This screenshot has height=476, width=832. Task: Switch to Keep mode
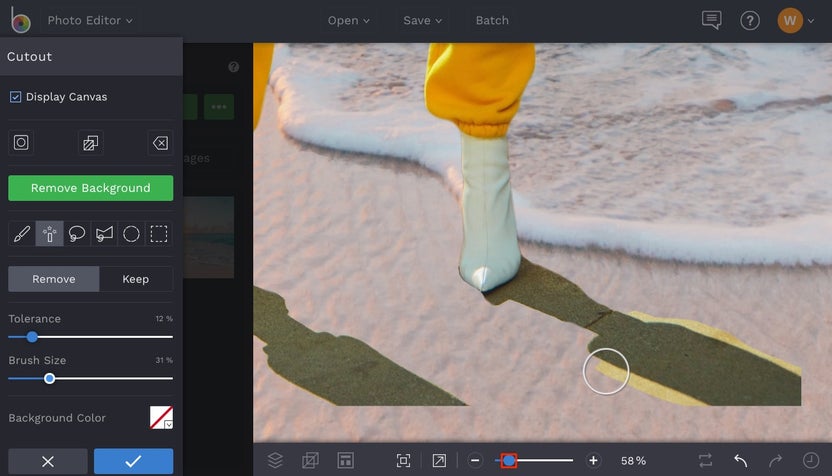[x=136, y=279]
